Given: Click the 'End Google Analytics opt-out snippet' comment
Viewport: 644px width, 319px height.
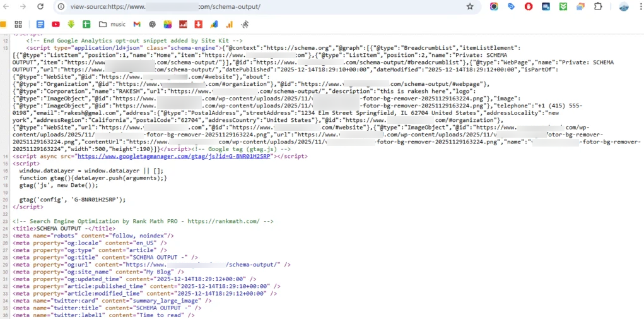Looking at the screenshot, I should click(135, 40).
